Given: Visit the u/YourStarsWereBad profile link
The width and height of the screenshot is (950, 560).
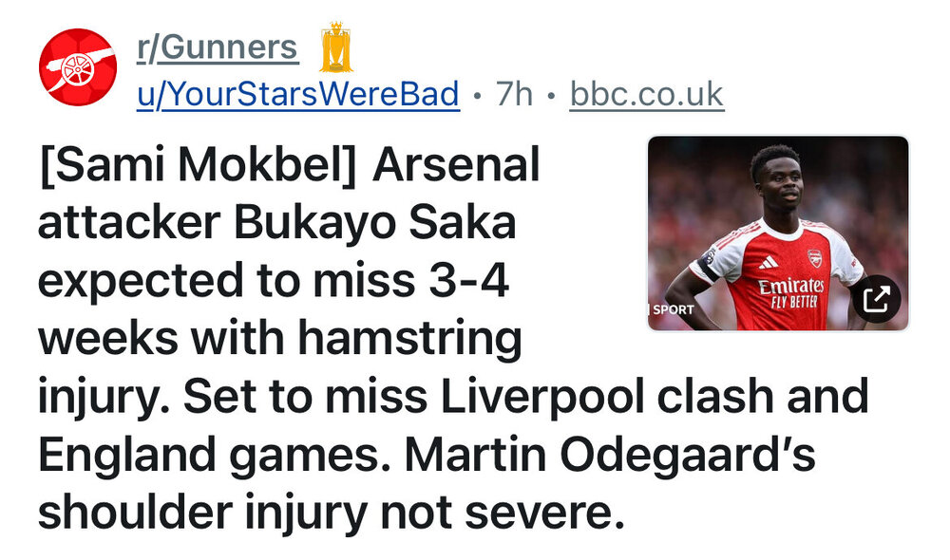Looking at the screenshot, I should 298,95.
